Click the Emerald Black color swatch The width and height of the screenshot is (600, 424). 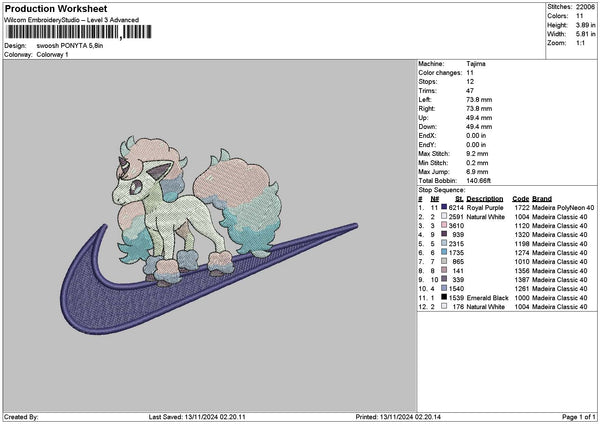[444, 297]
